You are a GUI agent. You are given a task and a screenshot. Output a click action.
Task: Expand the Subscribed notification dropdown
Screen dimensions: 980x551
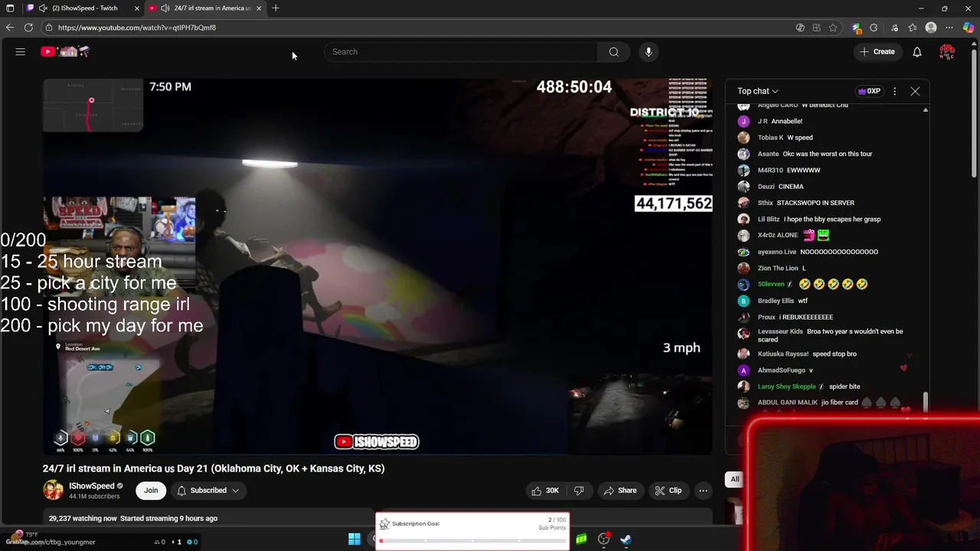click(x=208, y=491)
